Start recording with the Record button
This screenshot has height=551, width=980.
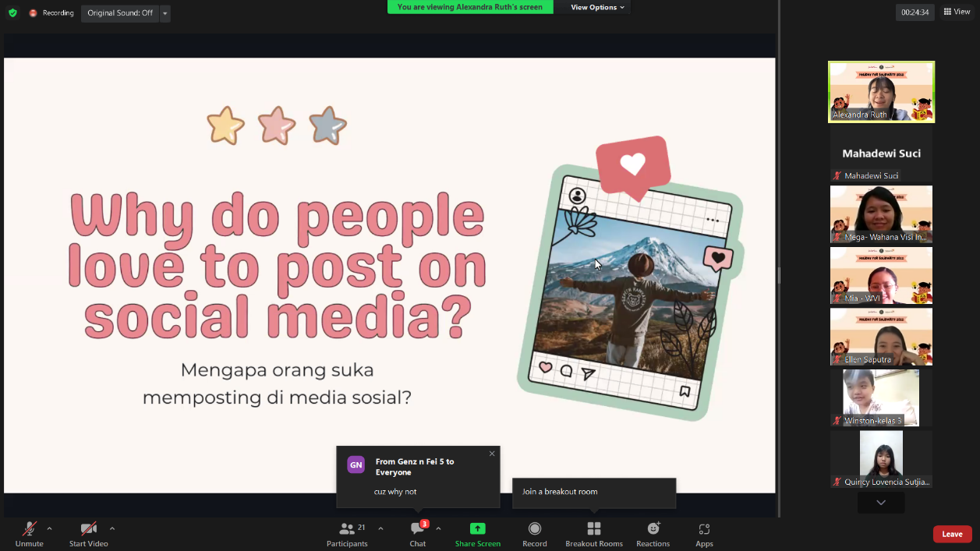pyautogui.click(x=534, y=534)
